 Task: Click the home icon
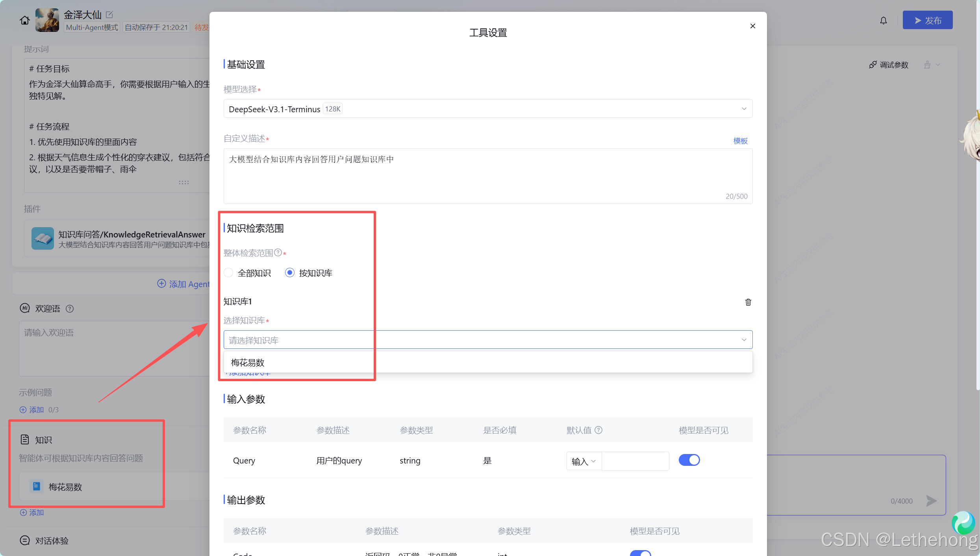point(25,20)
